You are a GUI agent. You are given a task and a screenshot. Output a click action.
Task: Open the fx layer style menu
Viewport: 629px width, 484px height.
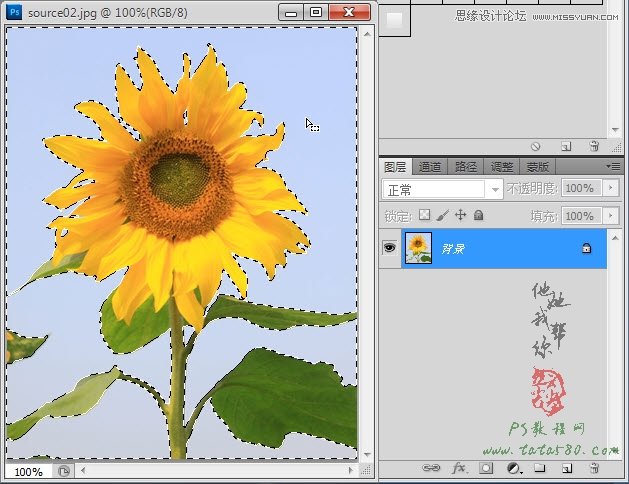(459, 468)
